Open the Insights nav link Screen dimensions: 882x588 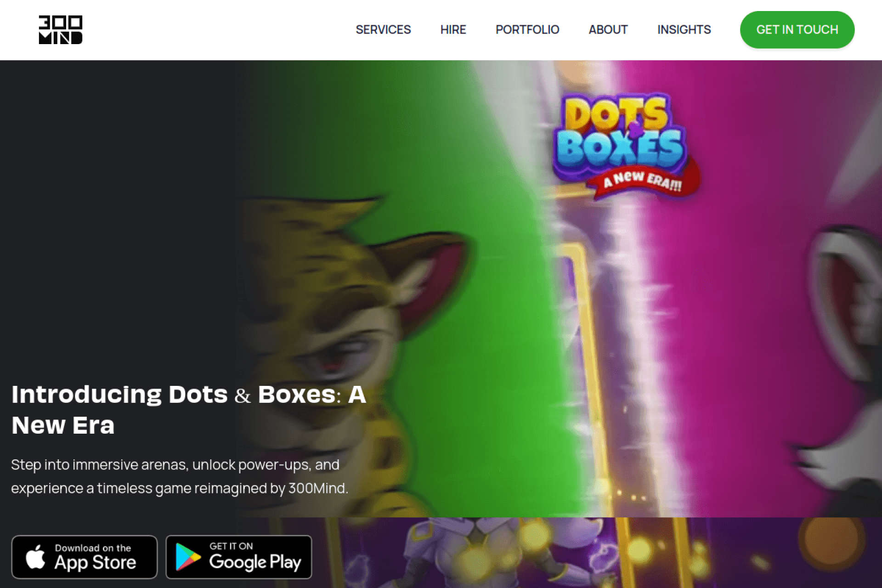pyautogui.click(x=684, y=30)
